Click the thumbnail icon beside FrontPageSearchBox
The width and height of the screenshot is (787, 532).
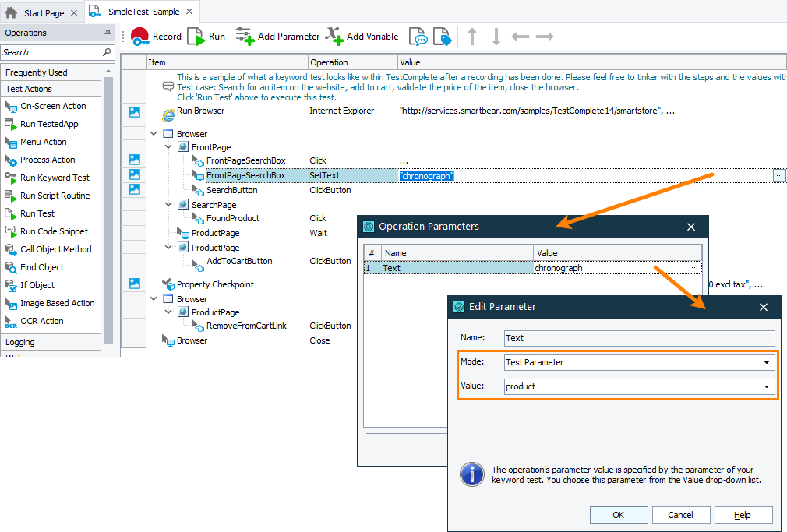133,174
